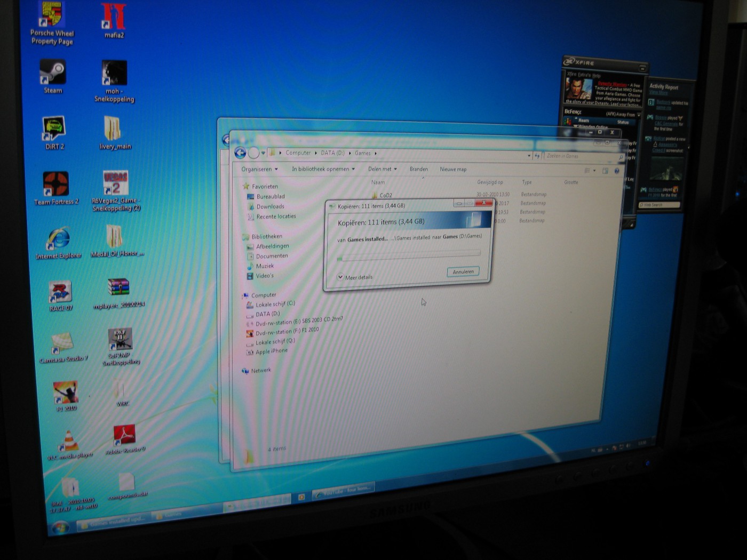Select 'DATA (D:)' drive in tree
747x560 pixels.
(x=263, y=314)
